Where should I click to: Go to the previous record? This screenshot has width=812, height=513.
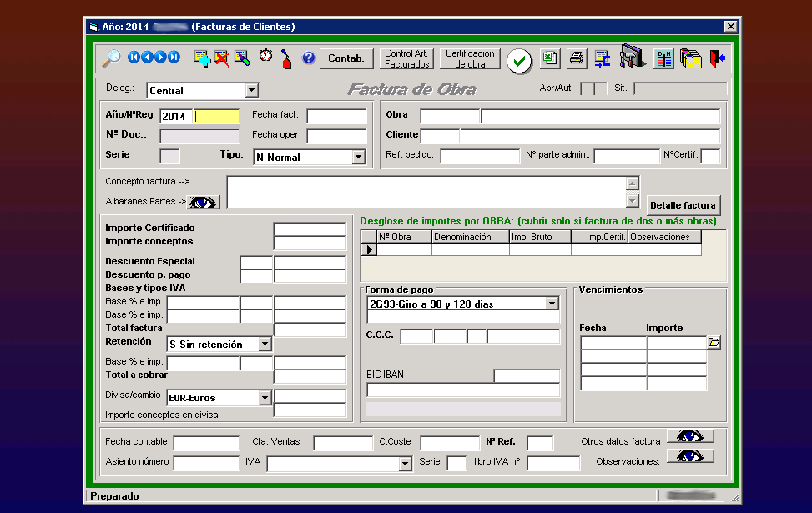tap(147, 57)
